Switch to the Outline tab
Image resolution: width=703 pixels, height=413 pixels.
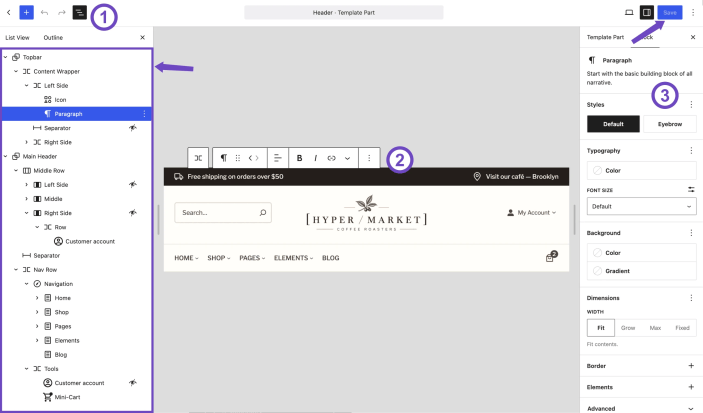click(53, 38)
